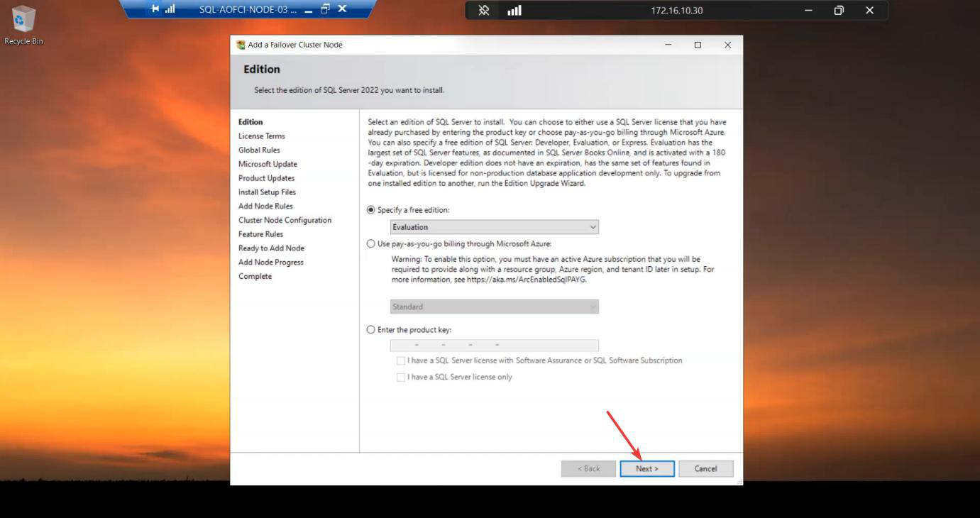The image size is (980, 518).
Task: Select the Install Setup Files step
Action: pyautogui.click(x=267, y=192)
